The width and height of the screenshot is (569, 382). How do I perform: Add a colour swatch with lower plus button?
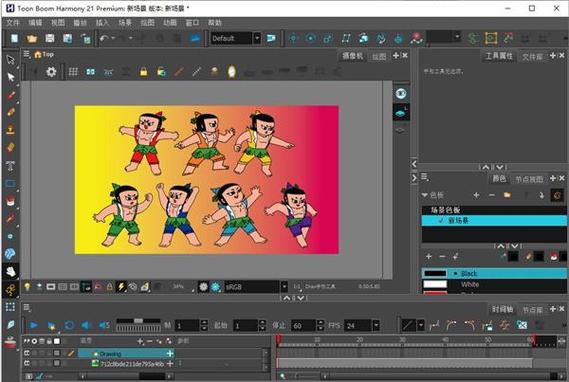[x=429, y=256]
